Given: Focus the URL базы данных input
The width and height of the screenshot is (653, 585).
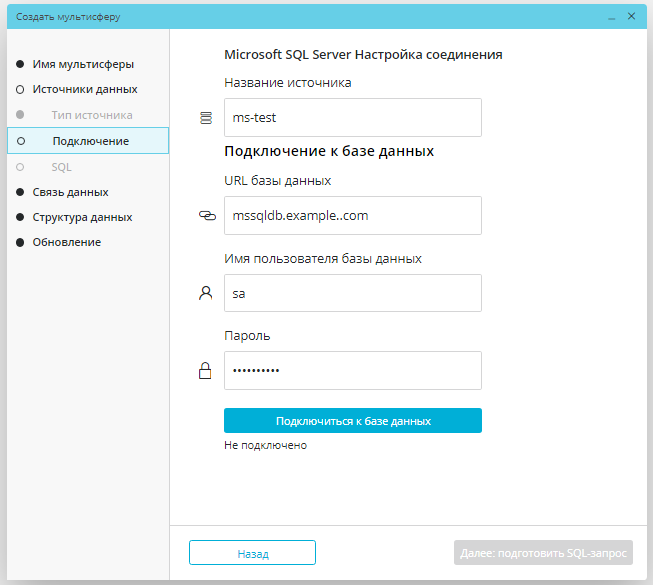Looking at the screenshot, I should click(353, 216).
